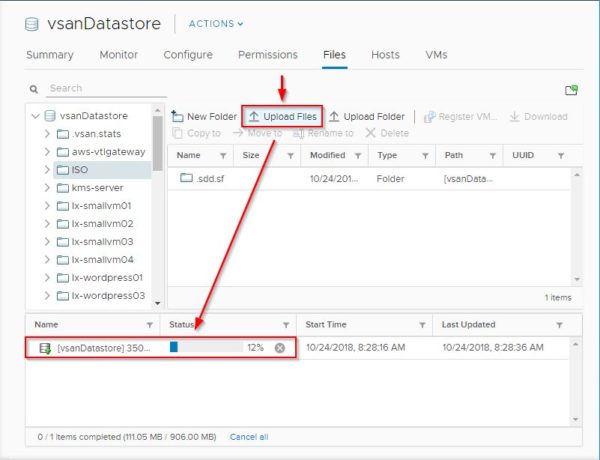This screenshot has width=600, height=460.
Task: Filter the Type column
Action: pyautogui.click(x=425, y=155)
